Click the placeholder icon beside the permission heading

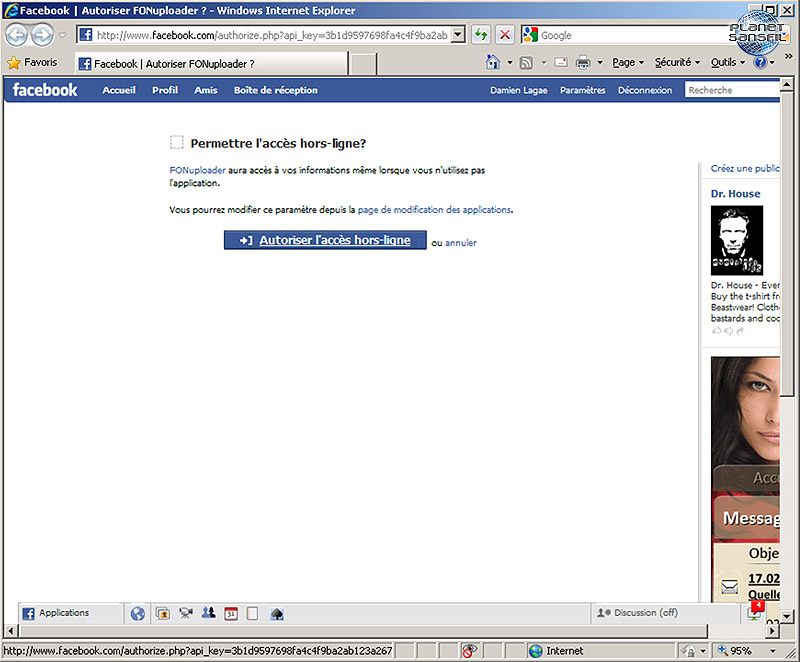[x=177, y=142]
